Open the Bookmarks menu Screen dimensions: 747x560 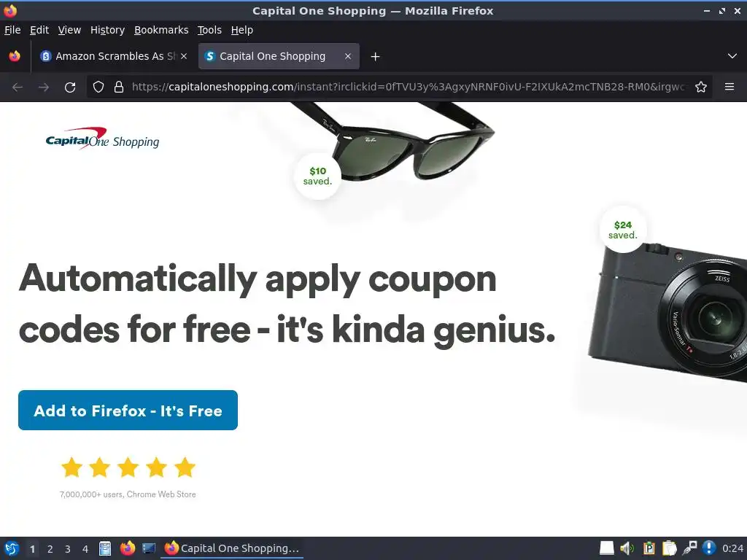(x=161, y=30)
